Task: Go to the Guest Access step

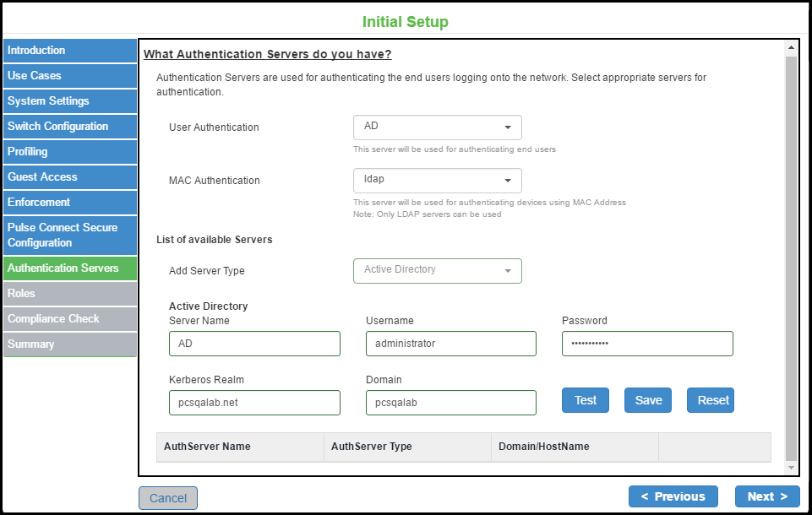Action: pyautogui.click(x=69, y=177)
